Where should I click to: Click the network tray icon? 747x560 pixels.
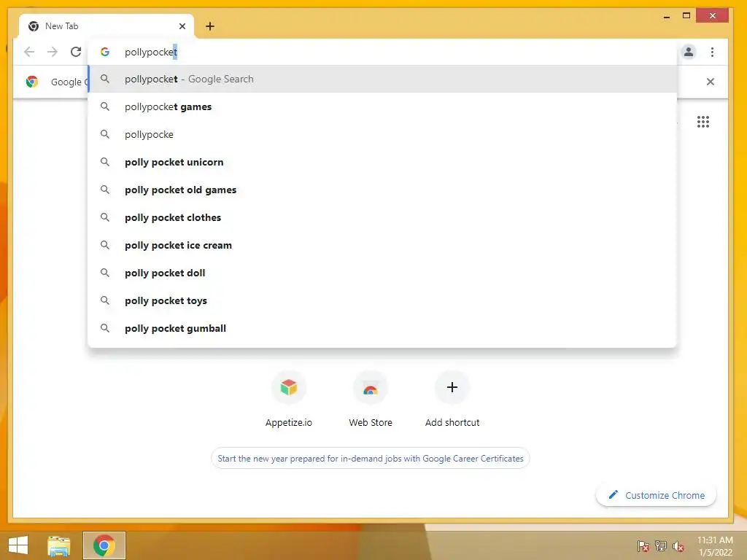(x=661, y=546)
